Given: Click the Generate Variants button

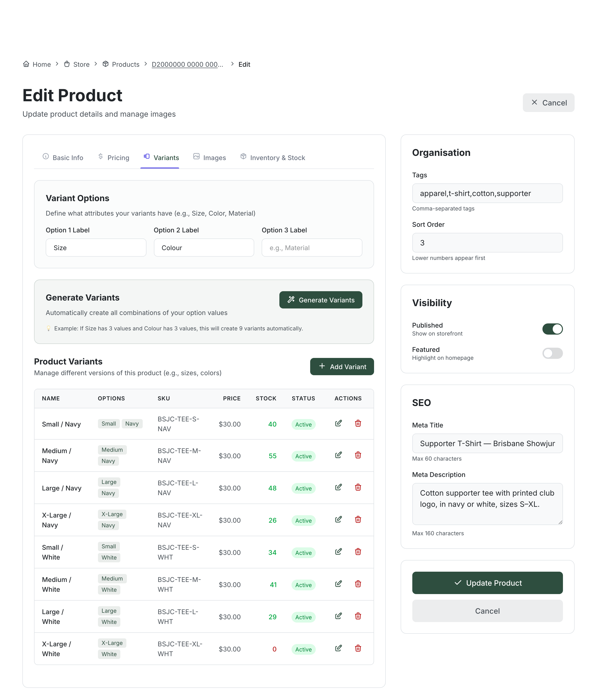Looking at the screenshot, I should click(x=320, y=300).
